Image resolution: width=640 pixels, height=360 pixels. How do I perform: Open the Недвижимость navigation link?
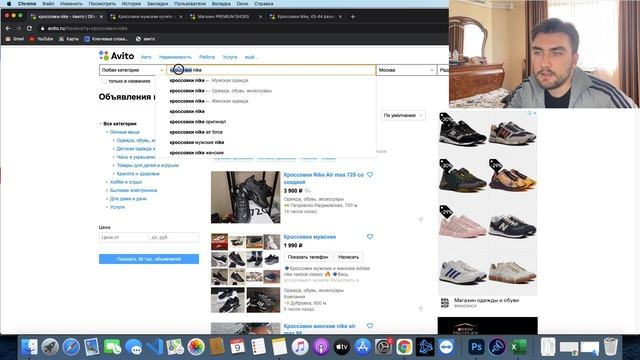(x=175, y=57)
